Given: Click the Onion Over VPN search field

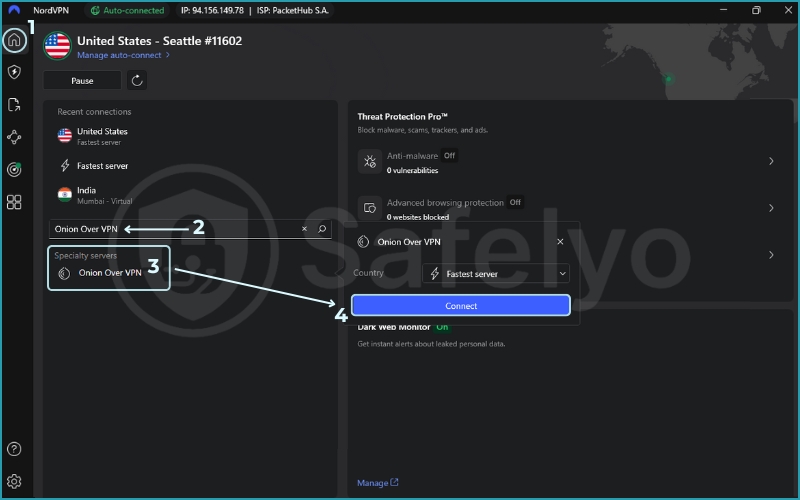Looking at the screenshot, I should tap(170, 229).
